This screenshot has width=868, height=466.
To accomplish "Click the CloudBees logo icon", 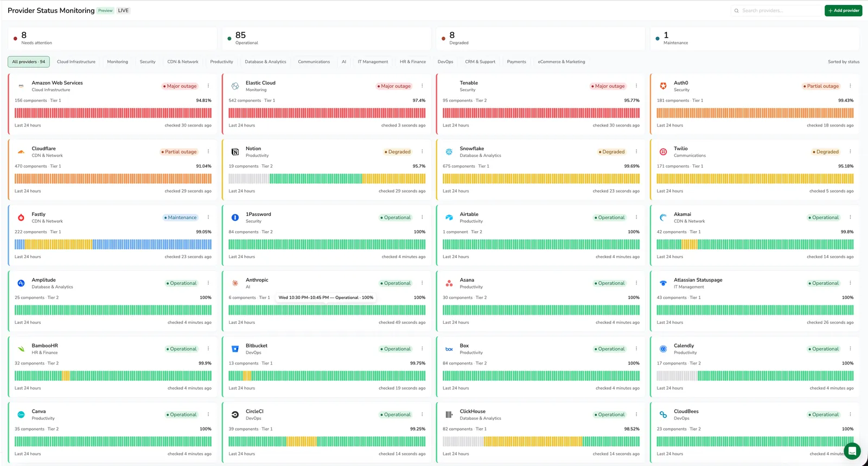I will point(663,414).
